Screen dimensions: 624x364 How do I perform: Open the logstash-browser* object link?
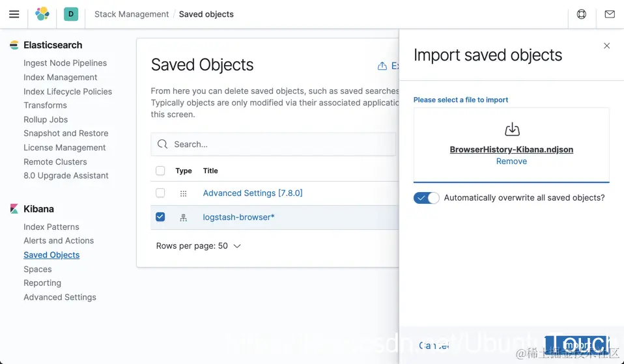[239, 217]
